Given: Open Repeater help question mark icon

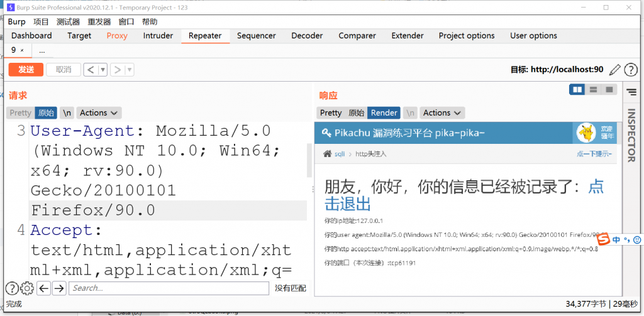Looking at the screenshot, I should [631, 70].
